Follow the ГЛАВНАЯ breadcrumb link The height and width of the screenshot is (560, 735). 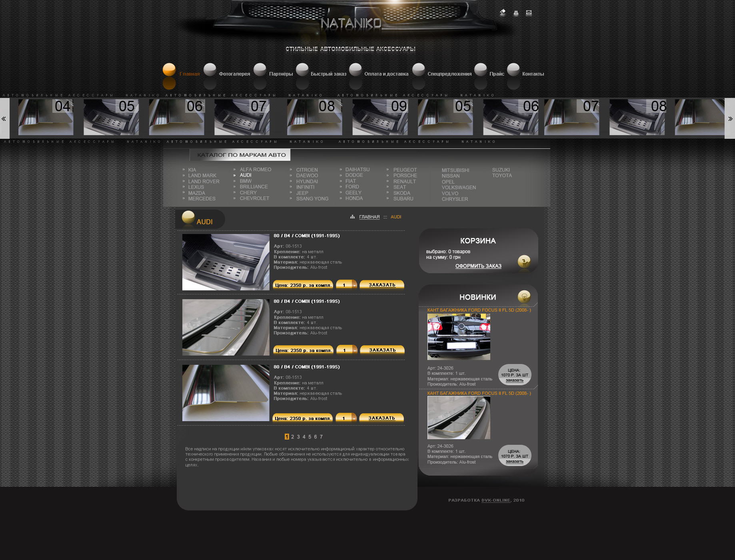coord(369,217)
